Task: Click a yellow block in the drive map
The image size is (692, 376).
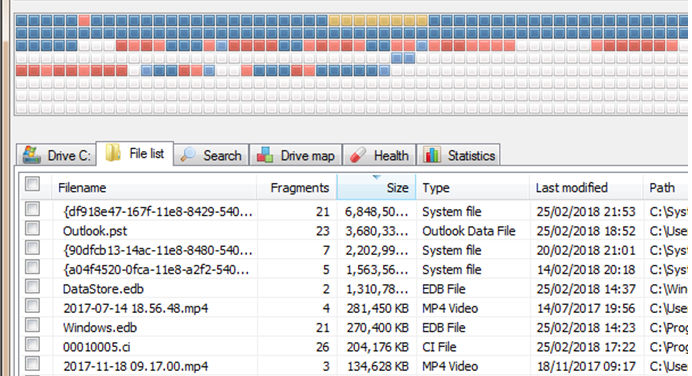Action: [334, 20]
